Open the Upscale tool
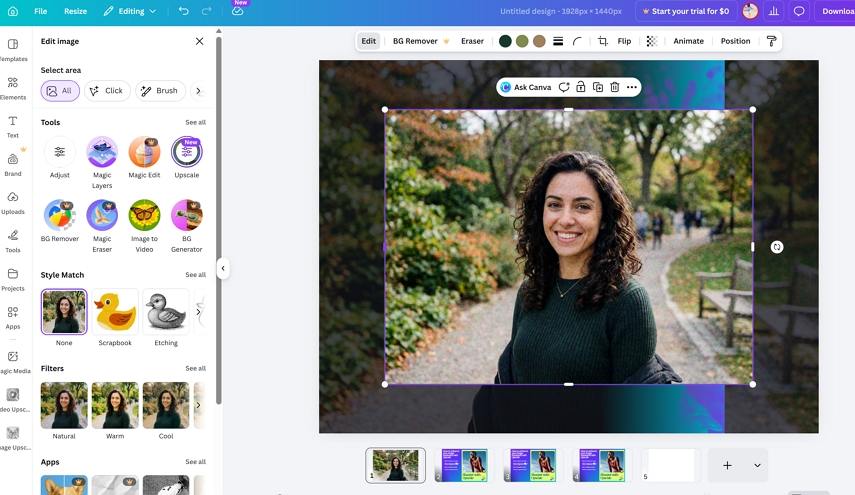 [x=186, y=158]
